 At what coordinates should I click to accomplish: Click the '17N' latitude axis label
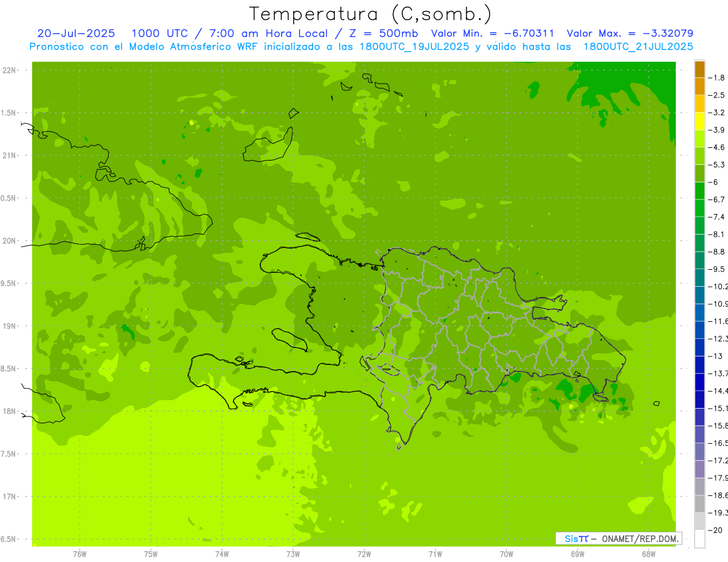9,497
